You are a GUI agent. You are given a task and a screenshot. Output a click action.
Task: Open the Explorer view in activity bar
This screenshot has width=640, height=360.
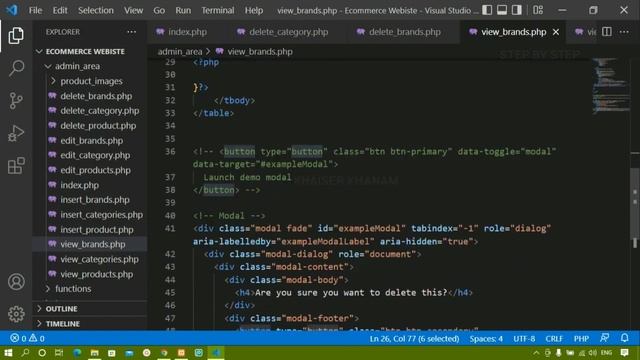[16, 36]
